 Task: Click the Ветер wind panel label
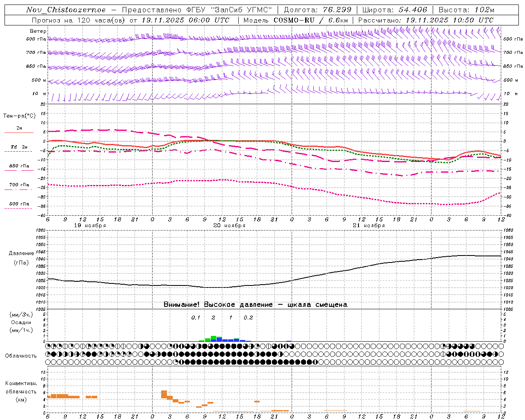coord(38,31)
